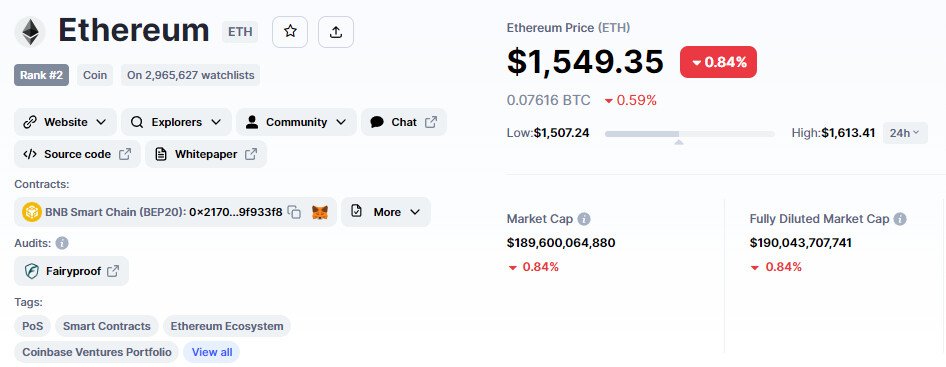
Task: Open the Fairyproof audit link
Action: pos(71,271)
